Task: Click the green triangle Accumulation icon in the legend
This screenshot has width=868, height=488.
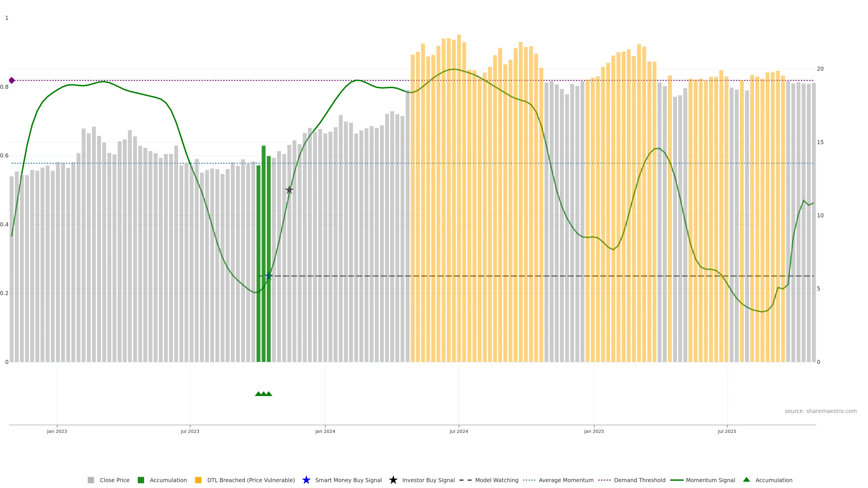Action: pyautogui.click(x=746, y=480)
